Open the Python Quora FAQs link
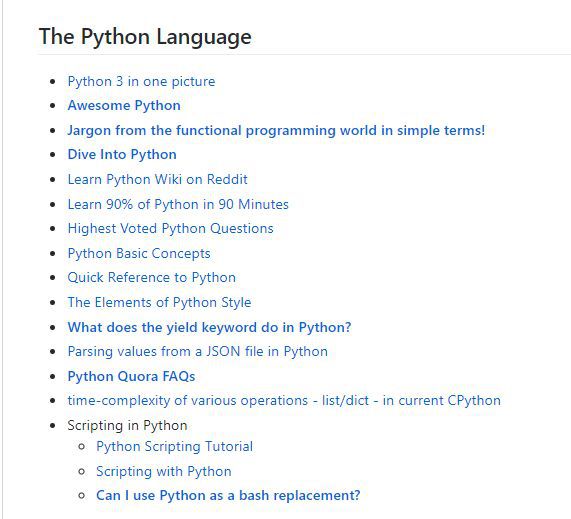The height and width of the screenshot is (519, 571). click(x=131, y=376)
